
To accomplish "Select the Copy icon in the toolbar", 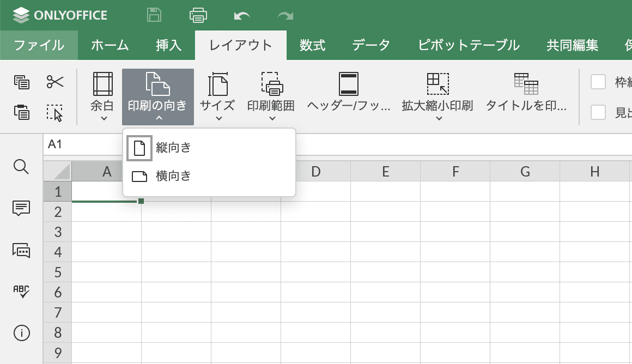I will click(x=22, y=82).
